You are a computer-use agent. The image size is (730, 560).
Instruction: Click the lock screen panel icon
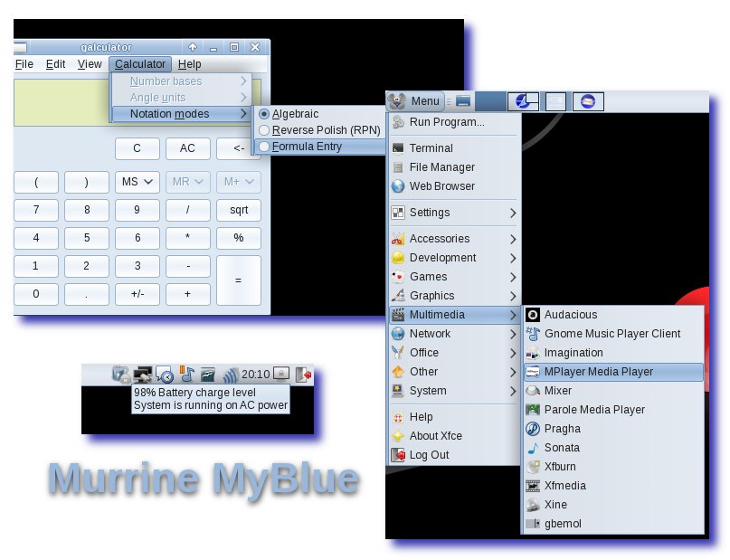click(x=280, y=374)
